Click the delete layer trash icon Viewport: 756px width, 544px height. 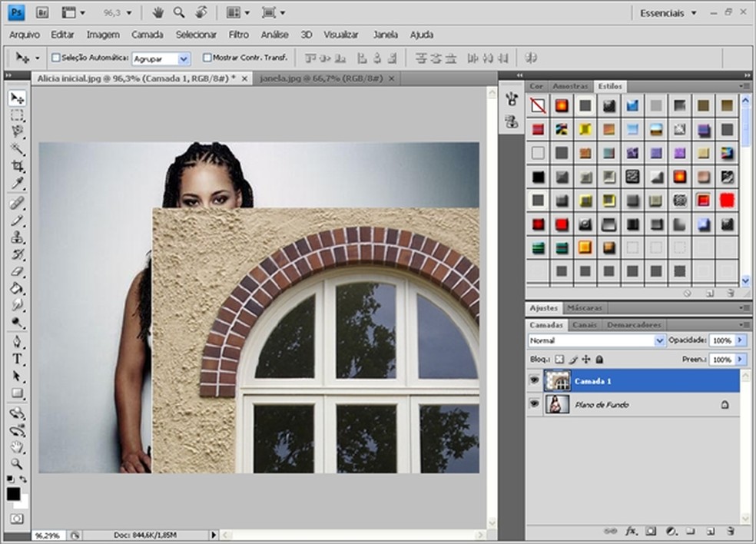pyautogui.click(x=730, y=531)
